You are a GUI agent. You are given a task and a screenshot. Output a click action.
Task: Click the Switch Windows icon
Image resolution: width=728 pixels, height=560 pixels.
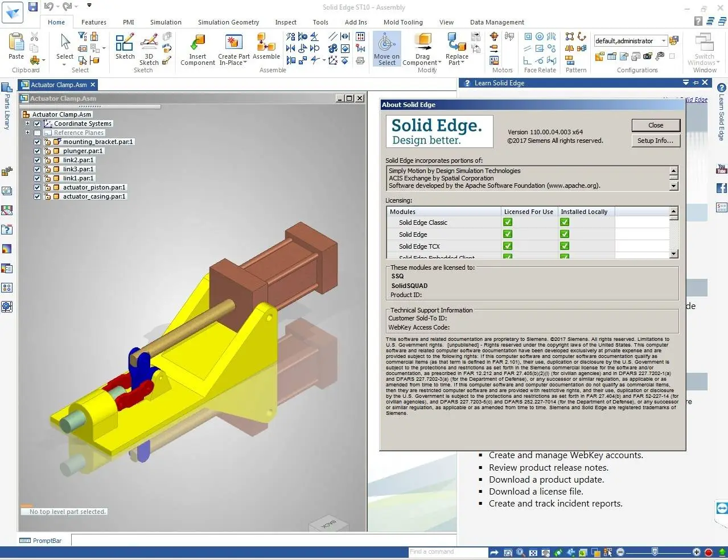coord(704,43)
